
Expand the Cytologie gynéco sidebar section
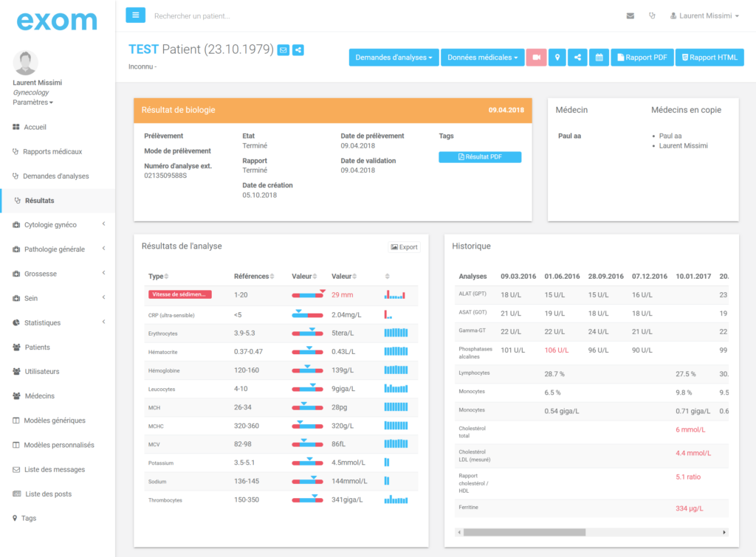click(x=58, y=224)
